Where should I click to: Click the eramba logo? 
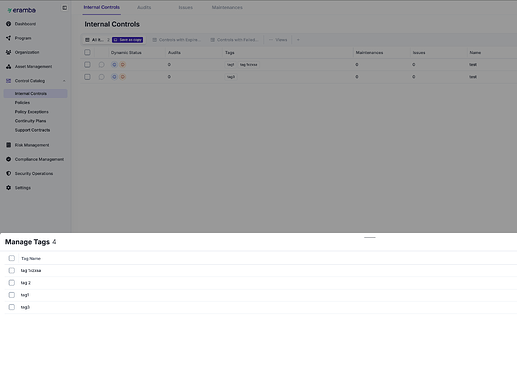21,10
